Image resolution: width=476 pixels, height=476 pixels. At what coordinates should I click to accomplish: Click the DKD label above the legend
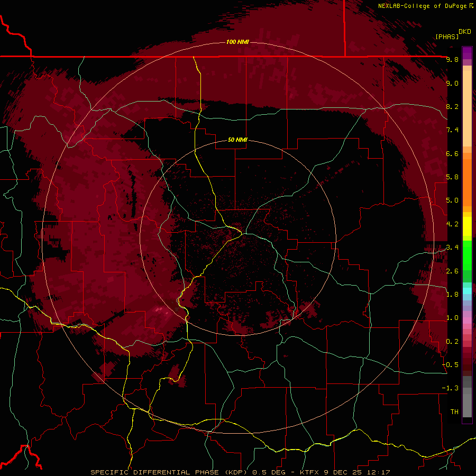point(465,31)
